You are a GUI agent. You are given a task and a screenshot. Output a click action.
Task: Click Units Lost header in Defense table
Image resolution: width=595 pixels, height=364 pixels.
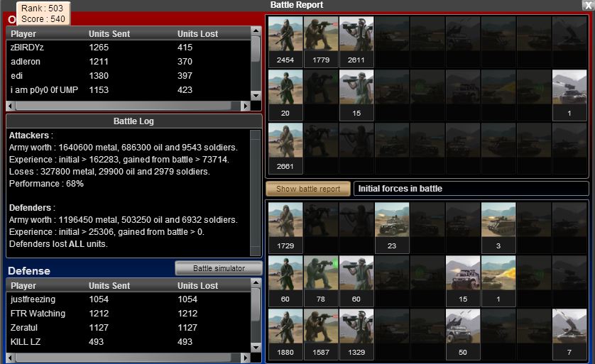coord(197,285)
